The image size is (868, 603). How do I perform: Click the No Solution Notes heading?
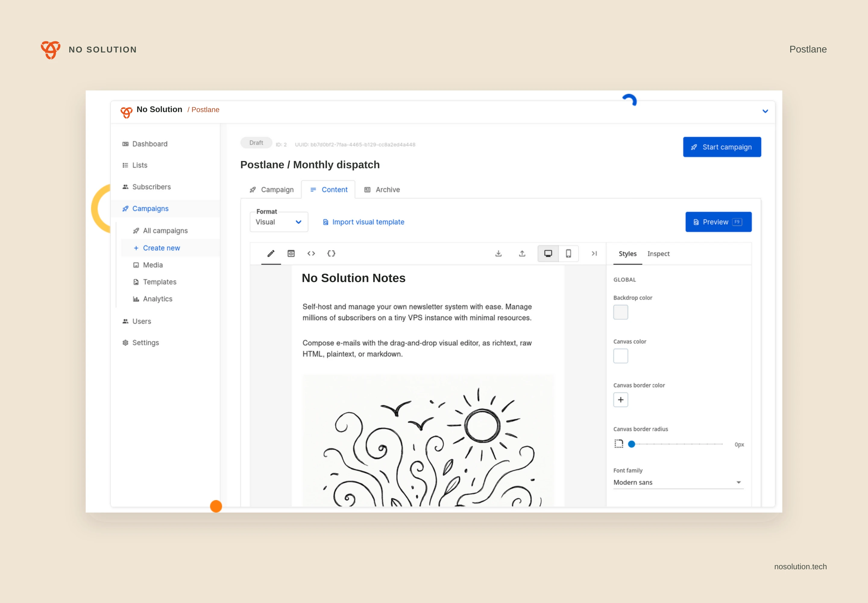click(x=354, y=278)
